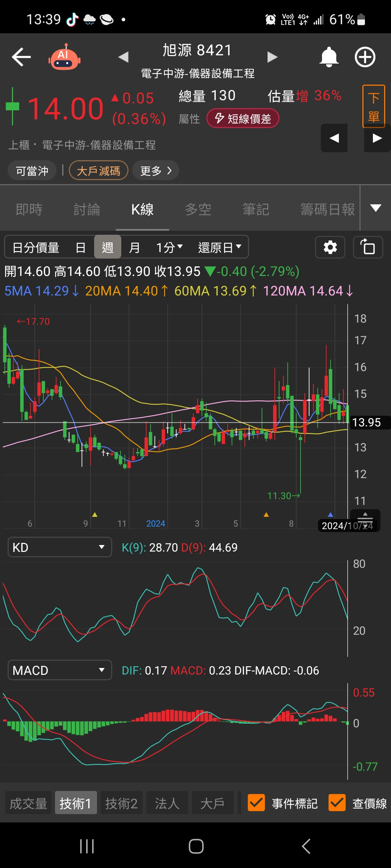
Task: Switch to previous stock with left triangle
Action: point(123,57)
